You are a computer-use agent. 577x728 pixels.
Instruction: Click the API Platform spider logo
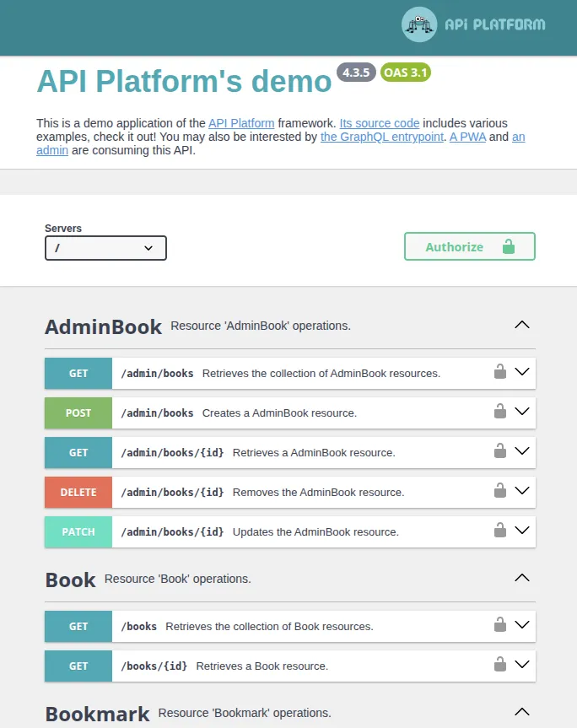click(x=419, y=24)
